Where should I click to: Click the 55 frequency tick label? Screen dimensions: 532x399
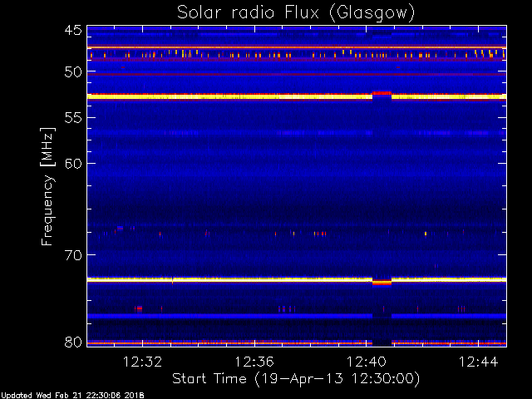73,118
